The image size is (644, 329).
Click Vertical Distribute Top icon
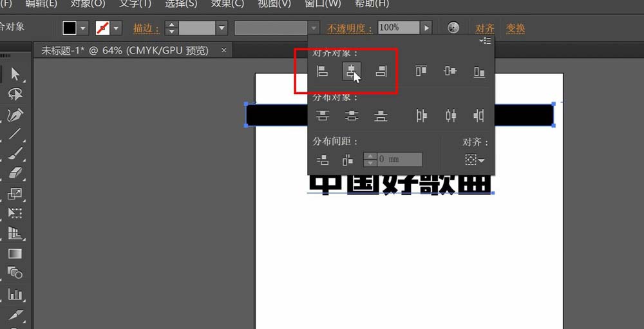tap(322, 117)
